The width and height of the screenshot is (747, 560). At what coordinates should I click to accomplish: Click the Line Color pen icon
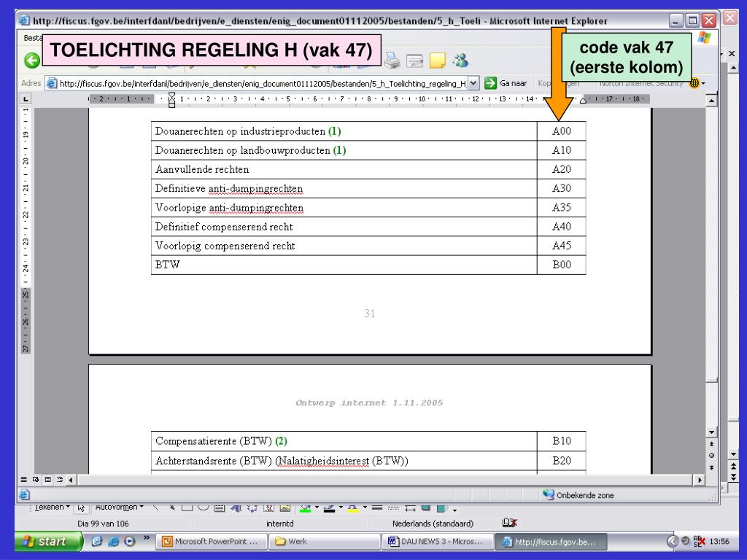(x=329, y=508)
